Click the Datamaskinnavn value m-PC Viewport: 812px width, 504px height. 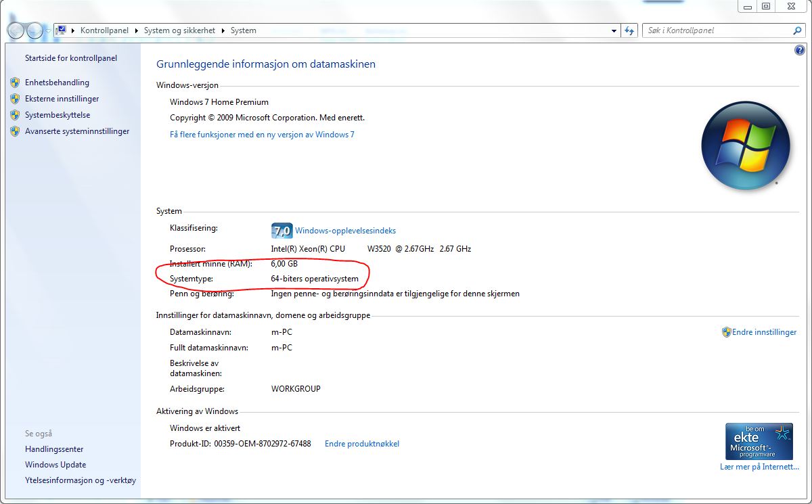click(281, 332)
